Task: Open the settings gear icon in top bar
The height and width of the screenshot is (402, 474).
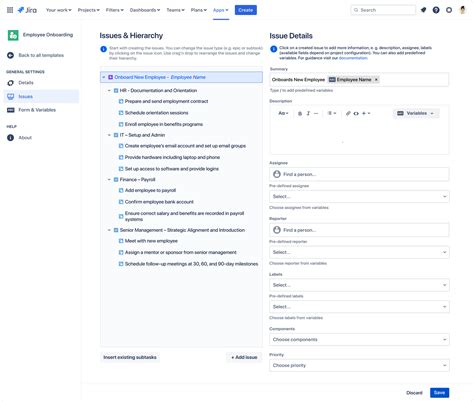Action: (449, 10)
